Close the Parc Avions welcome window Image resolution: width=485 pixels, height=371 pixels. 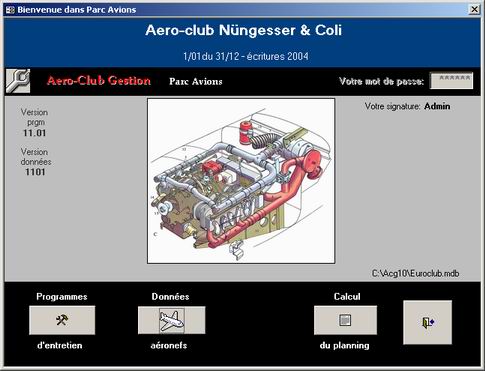click(x=474, y=10)
